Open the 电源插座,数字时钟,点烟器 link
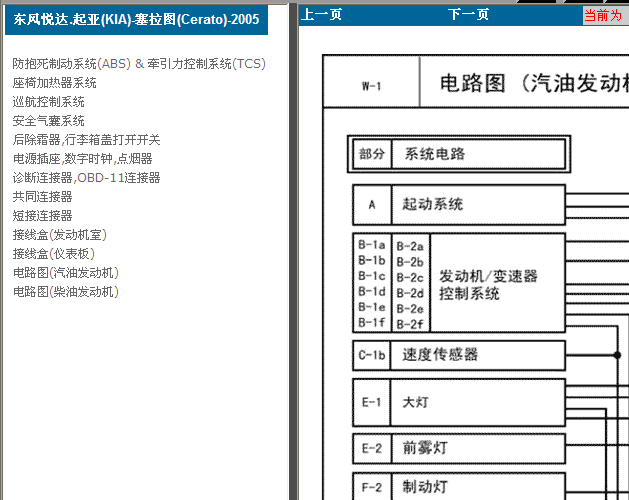Viewport: 629px width, 500px height. coord(82,159)
